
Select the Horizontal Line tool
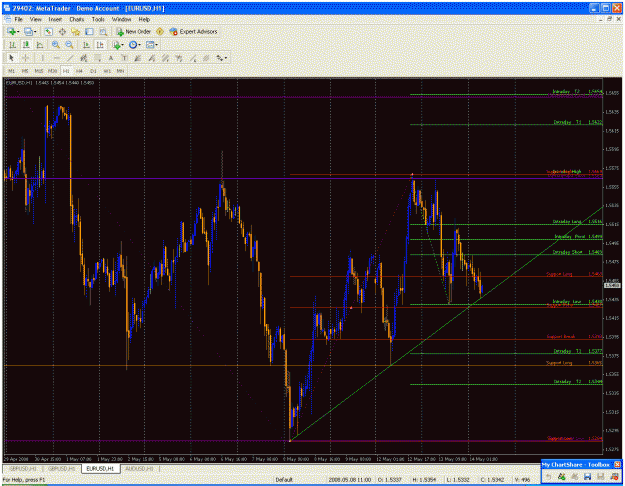56,58
